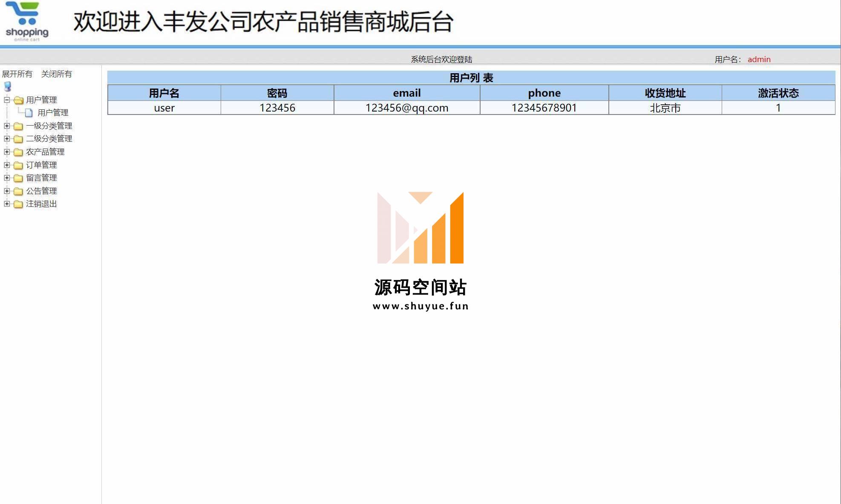Open the 用户管理 child page link

(x=53, y=113)
